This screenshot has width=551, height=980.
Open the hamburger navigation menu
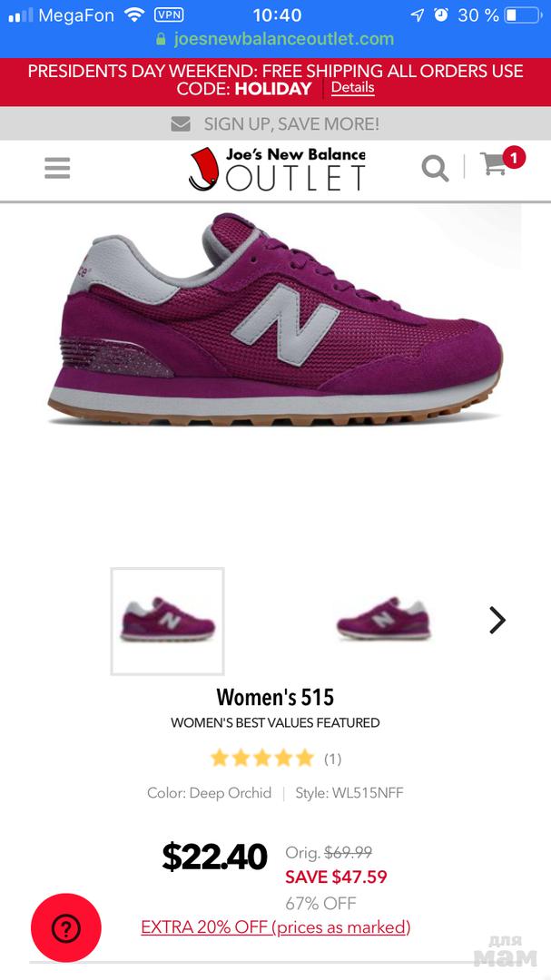pos(57,168)
